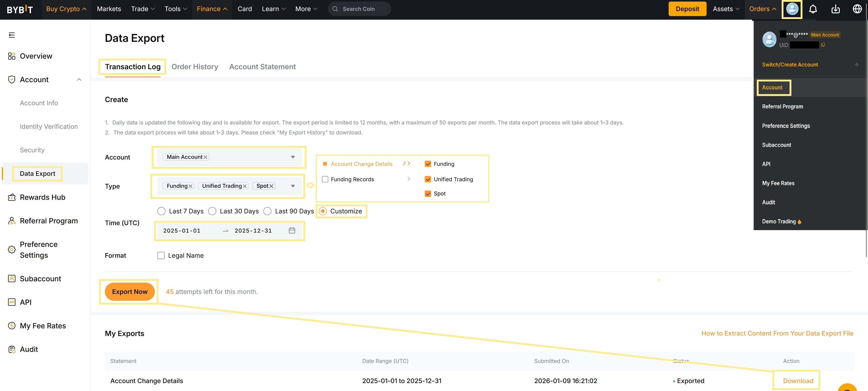Expand the Account selection dropdown
The height and width of the screenshot is (391, 868).
coord(293,157)
